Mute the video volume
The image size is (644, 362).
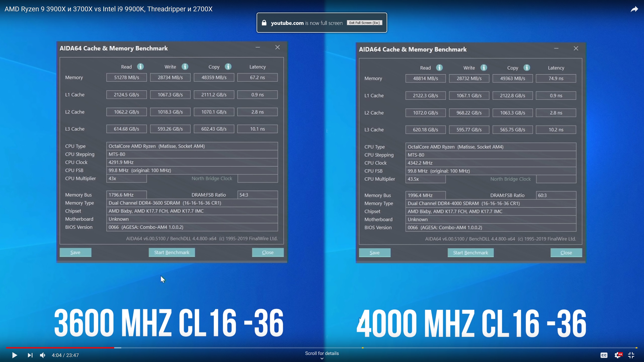[43, 355]
